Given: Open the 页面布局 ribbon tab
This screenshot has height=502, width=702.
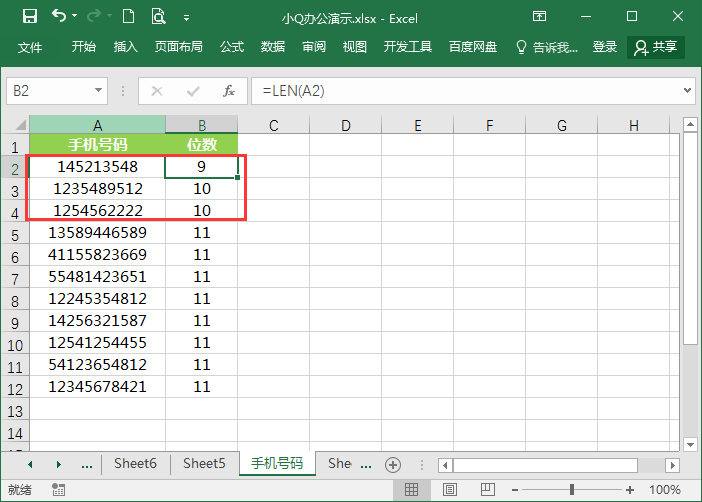Looking at the screenshot, I should pyautogui.click(x=179, y=47).
